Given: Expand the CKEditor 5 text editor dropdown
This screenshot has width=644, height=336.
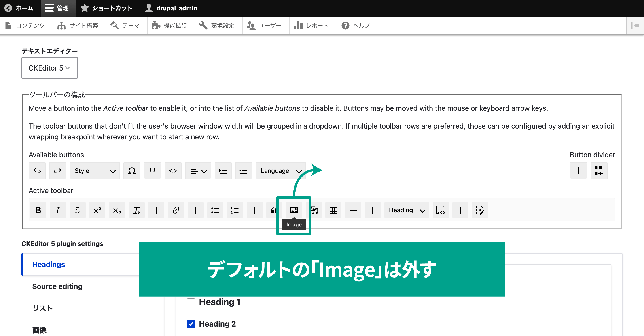Looking at the screenshot, I should pyautogui.click(x=49, y=68).
